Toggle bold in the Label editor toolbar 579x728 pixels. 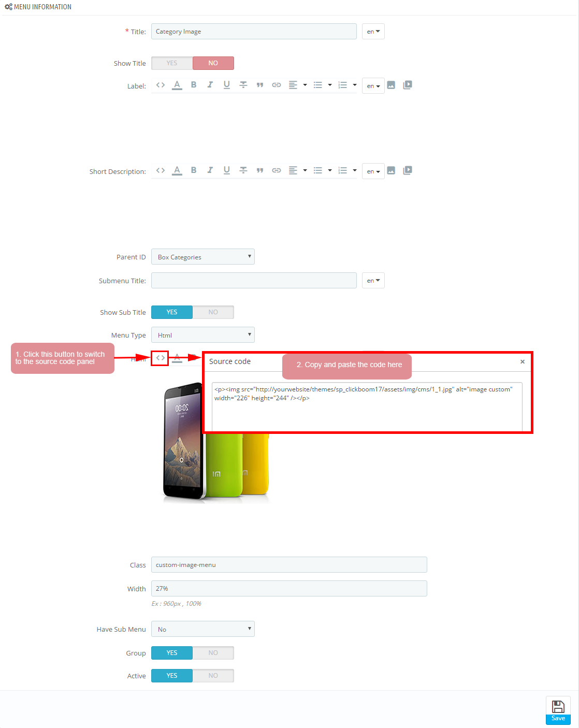coord(194,85)
